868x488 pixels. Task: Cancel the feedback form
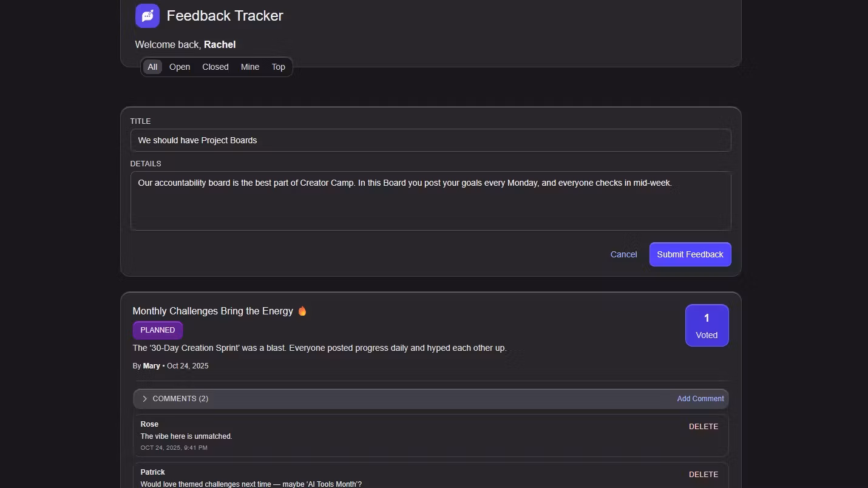coord(623,254)
